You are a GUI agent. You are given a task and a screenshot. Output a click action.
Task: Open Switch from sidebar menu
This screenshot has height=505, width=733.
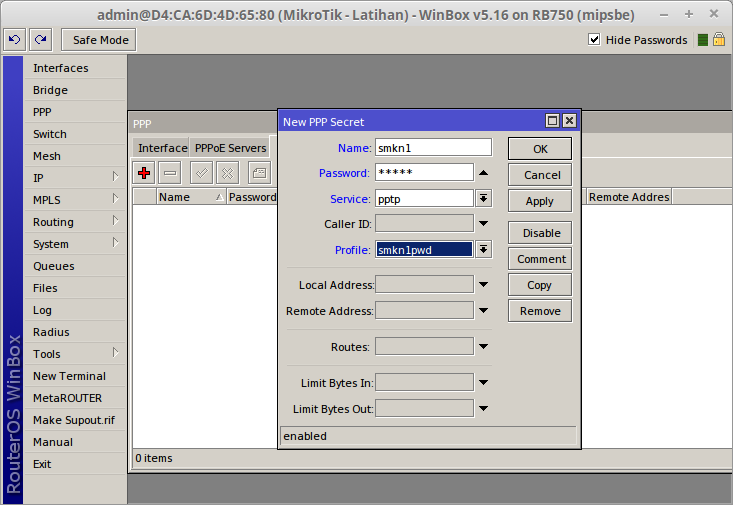[x=75, y=134]
